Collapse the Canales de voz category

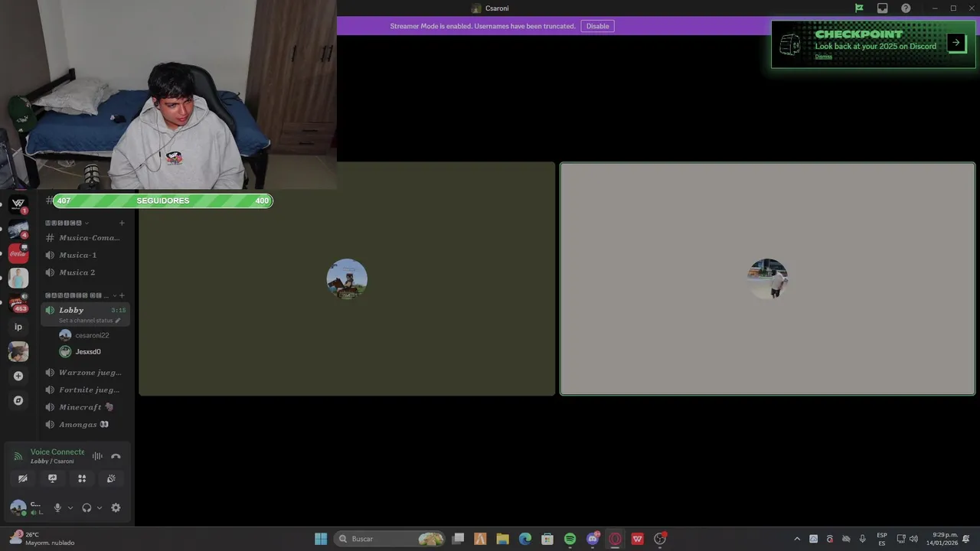[x=80, y=295]
